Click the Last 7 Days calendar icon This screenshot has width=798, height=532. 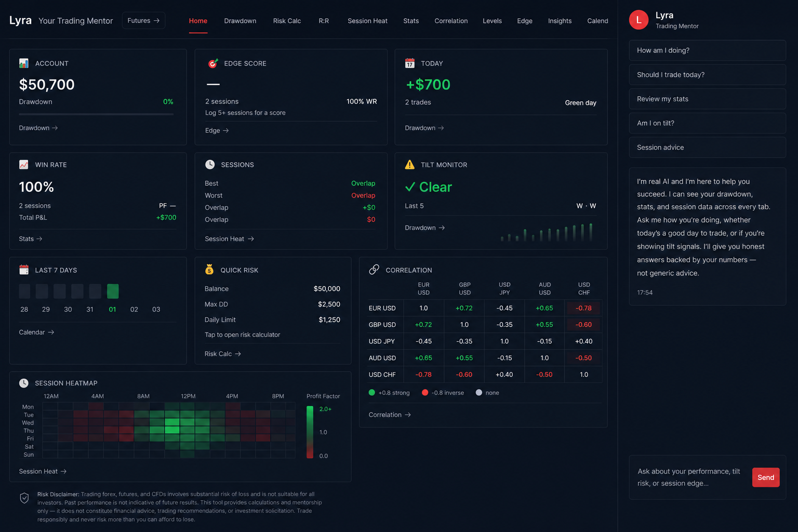[x=24, y=270]
